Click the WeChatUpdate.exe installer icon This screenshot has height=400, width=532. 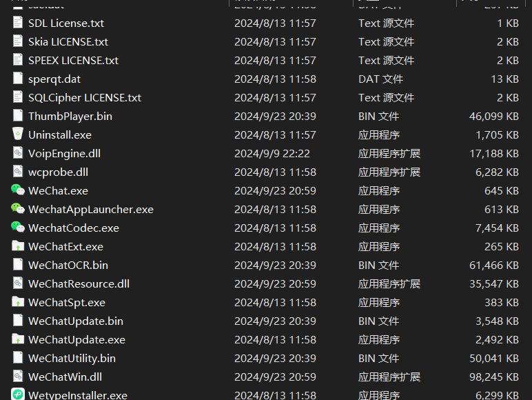(x=18, y=339)
